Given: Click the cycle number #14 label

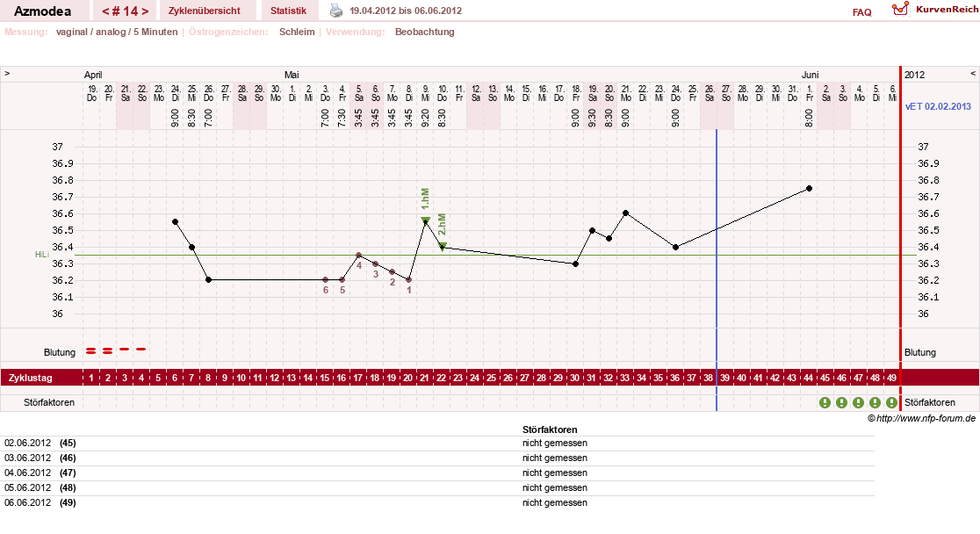Looking at the screenshot, I should (126, 11).
